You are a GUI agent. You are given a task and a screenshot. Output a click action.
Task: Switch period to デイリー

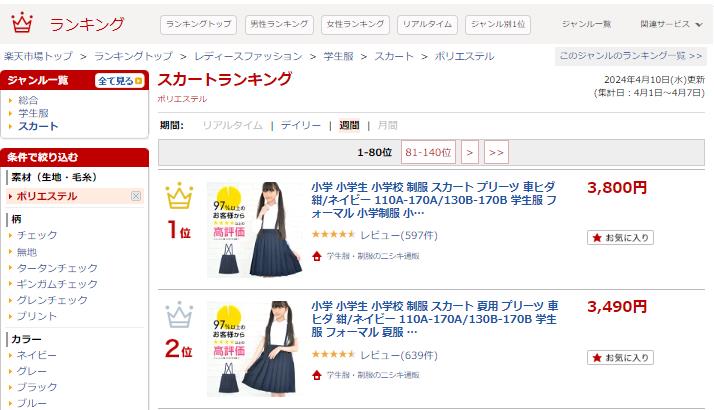[301, 125]
